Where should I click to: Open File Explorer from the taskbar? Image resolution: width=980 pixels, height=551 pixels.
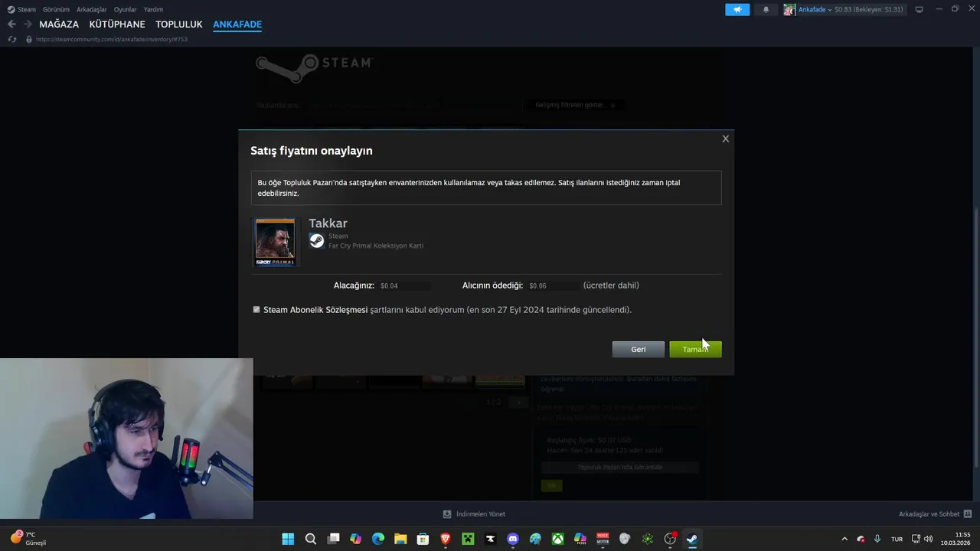(x=400, y=539)
